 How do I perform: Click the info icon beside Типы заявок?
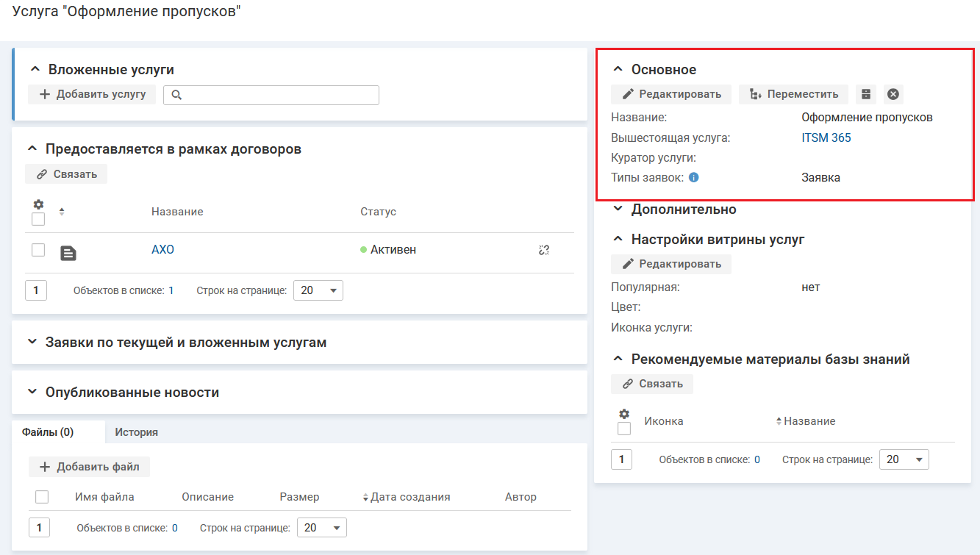click(693, 177)
